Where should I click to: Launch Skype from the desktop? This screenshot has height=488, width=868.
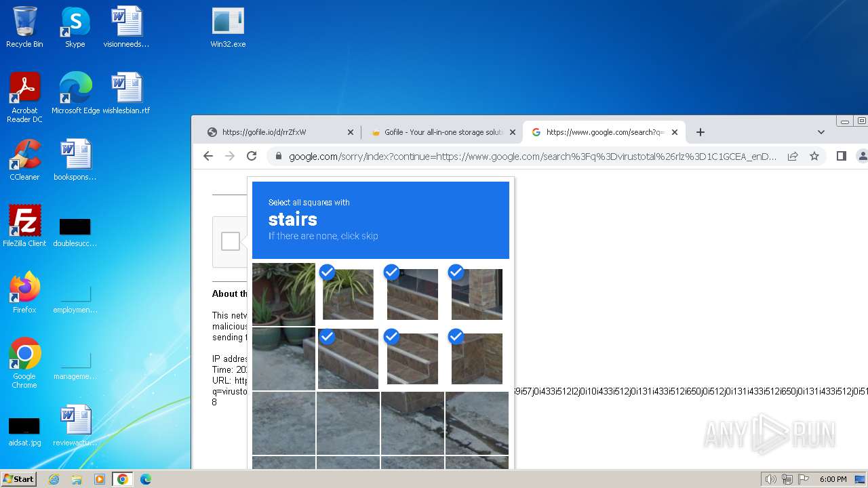pyautogui.click(x=75, y=27)
